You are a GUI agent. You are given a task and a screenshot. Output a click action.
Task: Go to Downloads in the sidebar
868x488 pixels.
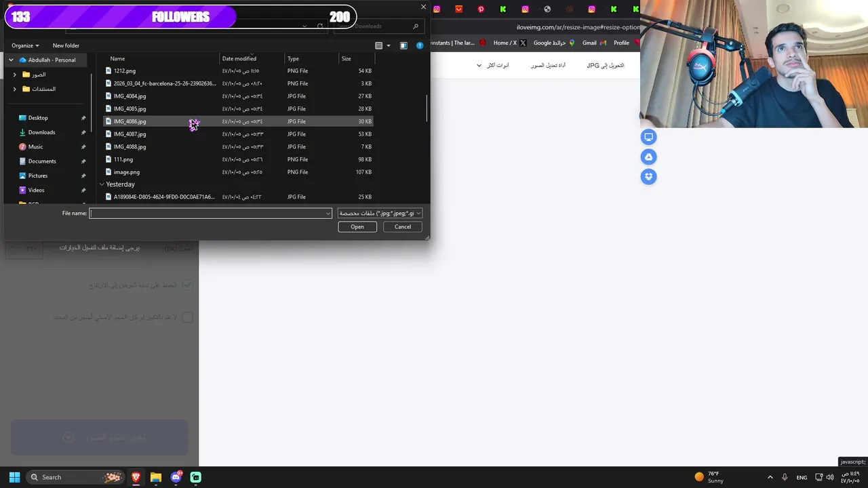41,132
